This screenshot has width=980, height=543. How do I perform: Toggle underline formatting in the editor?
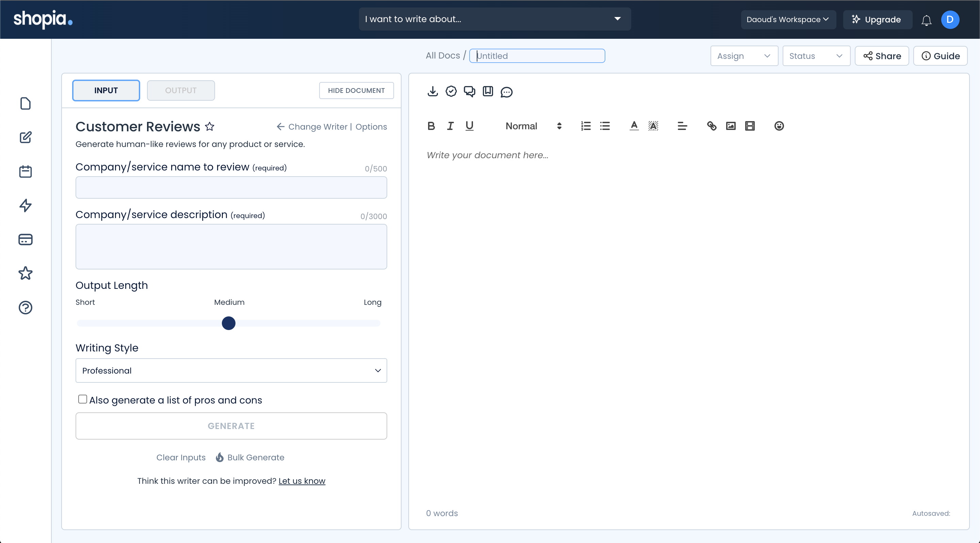(x=470, y=126)
